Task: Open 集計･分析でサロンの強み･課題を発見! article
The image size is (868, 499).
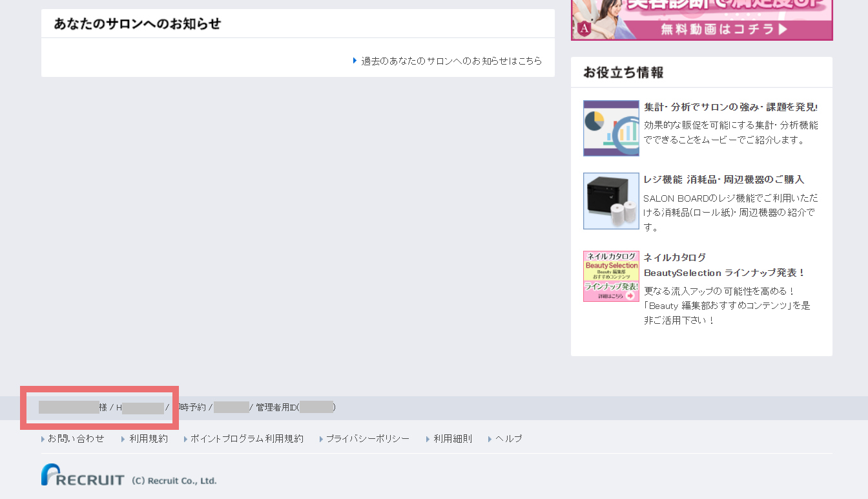Action: point(730,107)
